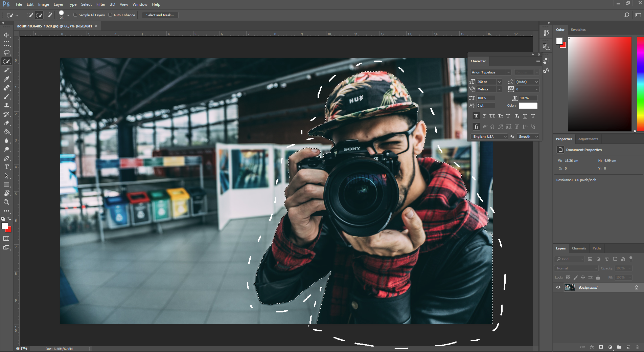Select the Dodge tool
Image resolution: width=644 pixels, height=352 pixels.
(6, 149)
